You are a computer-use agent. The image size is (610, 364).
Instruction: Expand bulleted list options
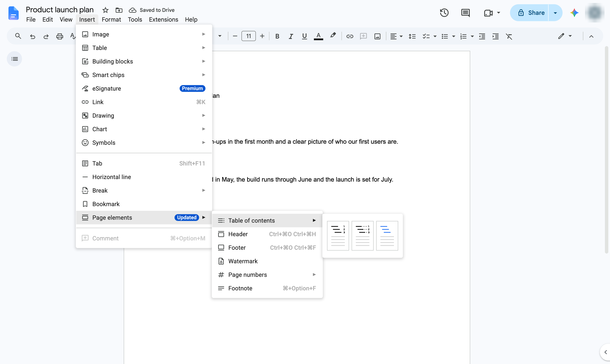tap(453, 36)
